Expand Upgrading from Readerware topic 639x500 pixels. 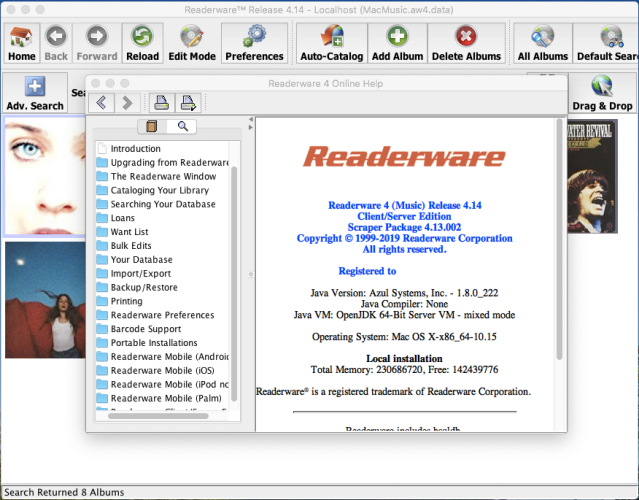170,163
